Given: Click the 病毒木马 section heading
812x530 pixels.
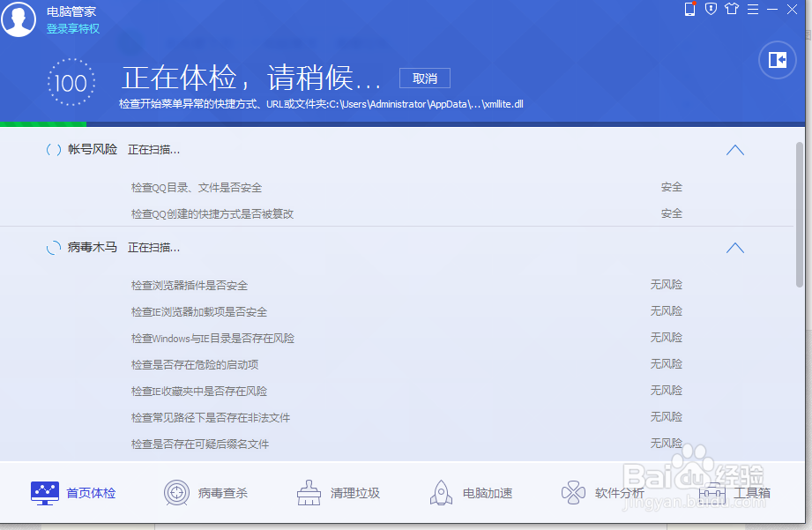Looking at the screenshot, I should [93, 248].
